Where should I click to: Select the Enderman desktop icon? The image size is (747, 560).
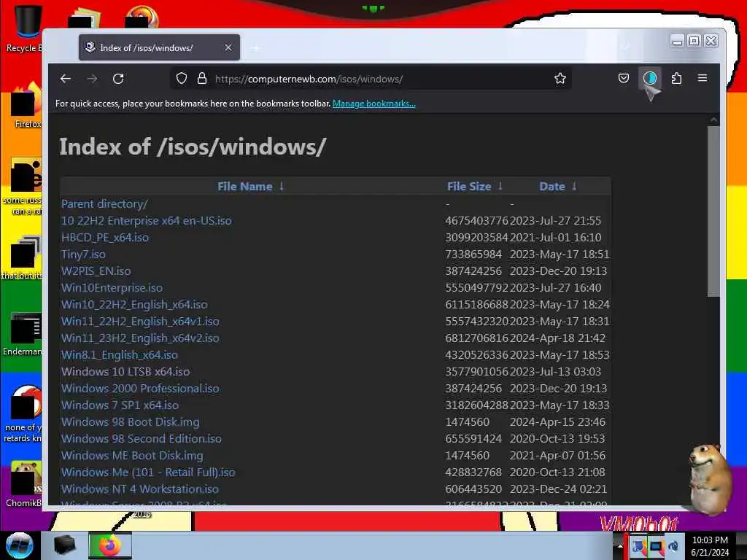(x=23, y=333)
